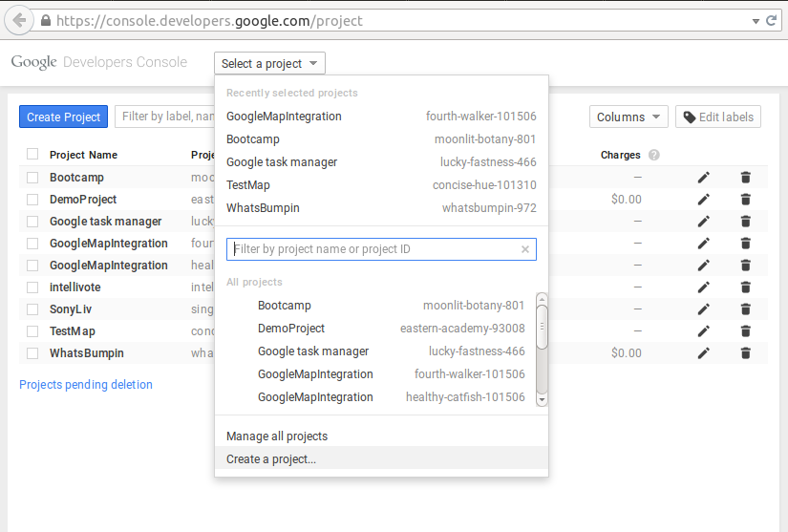The width and height of the screenshot is (788, 532).
Task: Open the Select a project dropdown
Action: coord(270,63)
